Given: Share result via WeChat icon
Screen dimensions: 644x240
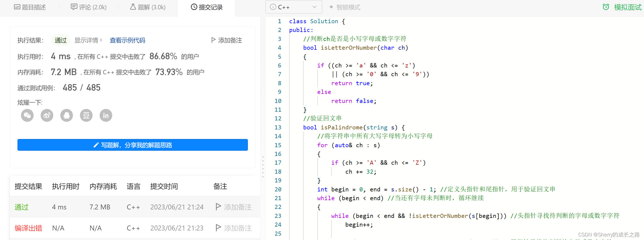Looking at the screenshot, I should point(27,115).
